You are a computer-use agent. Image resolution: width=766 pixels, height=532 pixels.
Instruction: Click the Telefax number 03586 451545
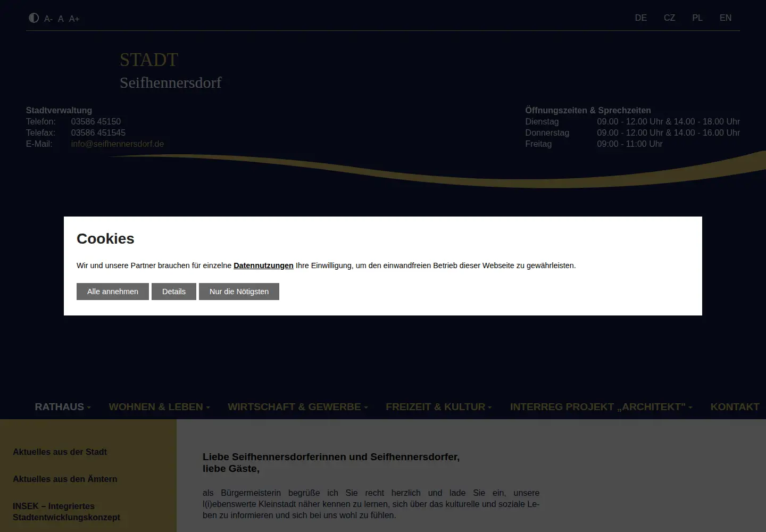(x=98, y=132)
